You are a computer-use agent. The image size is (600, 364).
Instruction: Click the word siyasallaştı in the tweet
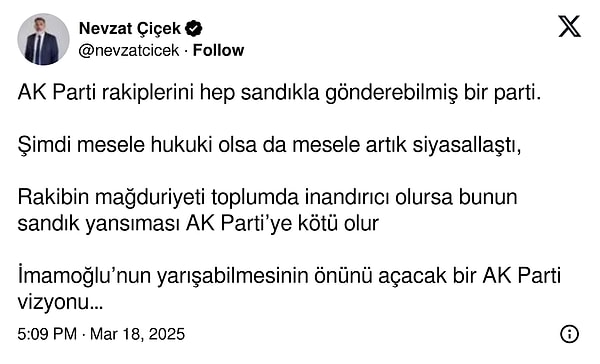point(467,145)
